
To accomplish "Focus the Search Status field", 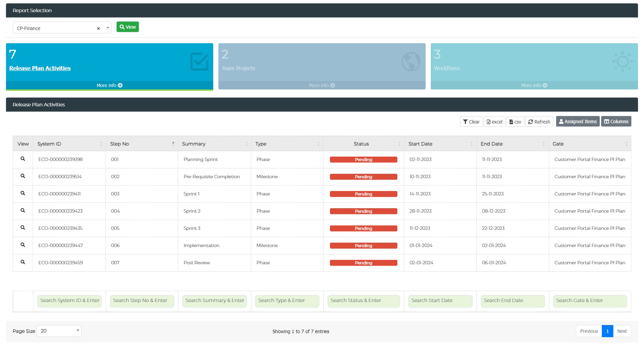I will 364,301.
